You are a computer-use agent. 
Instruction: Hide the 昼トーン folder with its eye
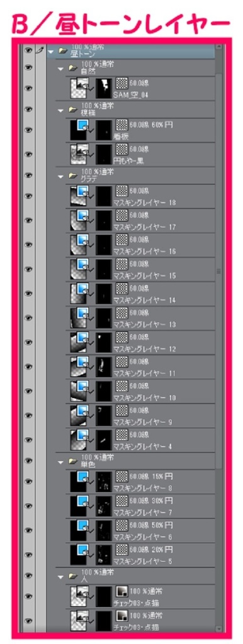click(28, 51)
